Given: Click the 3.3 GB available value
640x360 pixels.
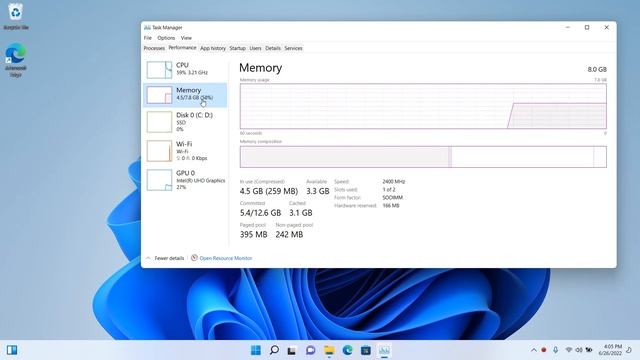Looking at the screenshot, I should click(x=318, y=191).
